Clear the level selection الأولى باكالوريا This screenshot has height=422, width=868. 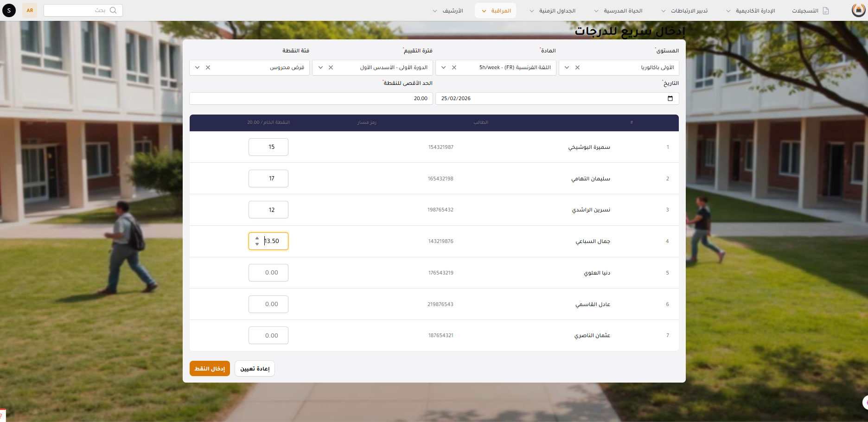577,68
